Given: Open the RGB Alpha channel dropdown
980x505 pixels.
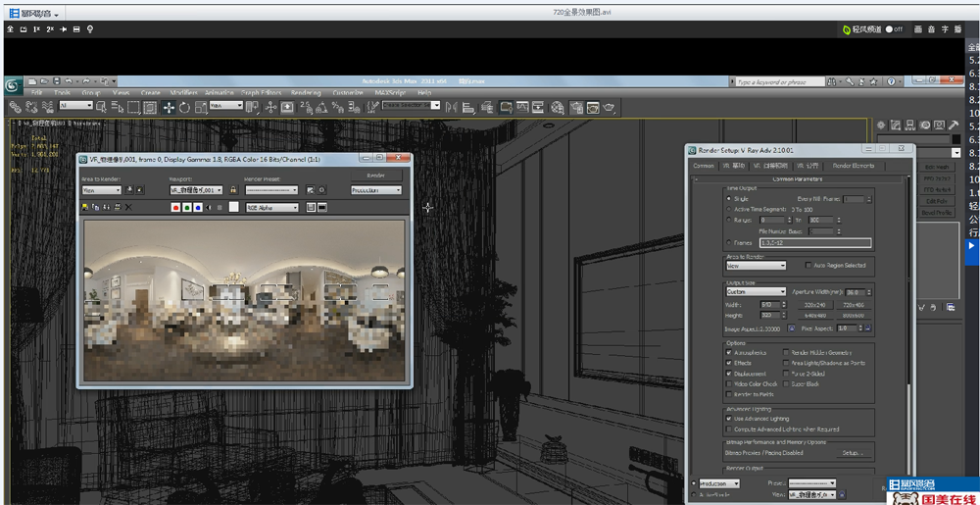Looking at the screenshot, I should [x=271, y=208].
